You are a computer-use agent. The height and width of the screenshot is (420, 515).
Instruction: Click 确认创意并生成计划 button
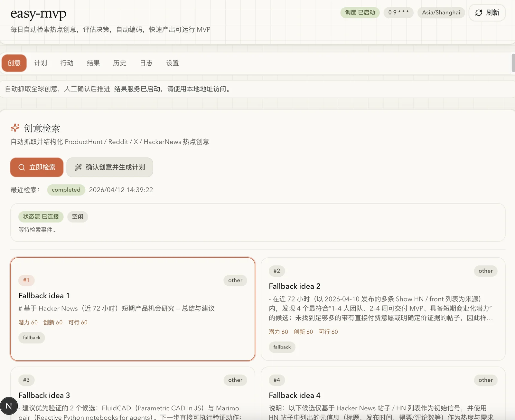coord(110,167)
